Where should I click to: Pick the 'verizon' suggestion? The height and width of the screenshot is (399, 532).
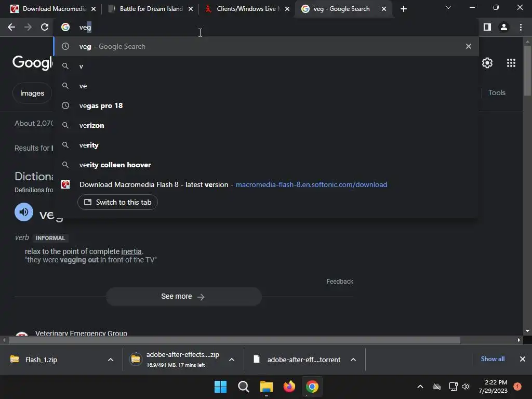pos(266,125)
